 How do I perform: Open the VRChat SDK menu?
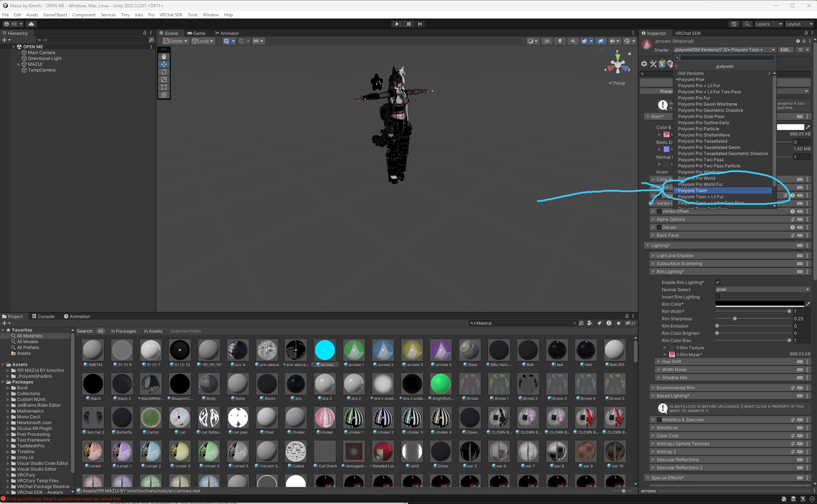171,15
